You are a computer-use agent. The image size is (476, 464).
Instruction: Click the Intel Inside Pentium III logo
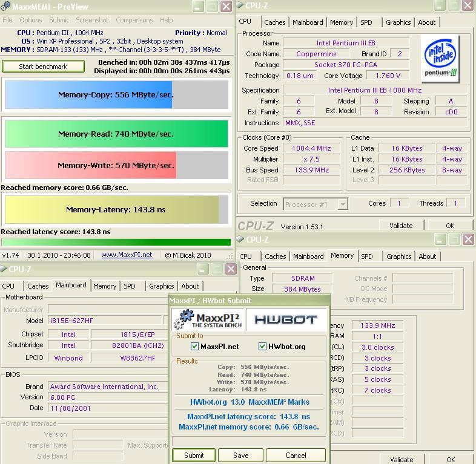(440, 59)
